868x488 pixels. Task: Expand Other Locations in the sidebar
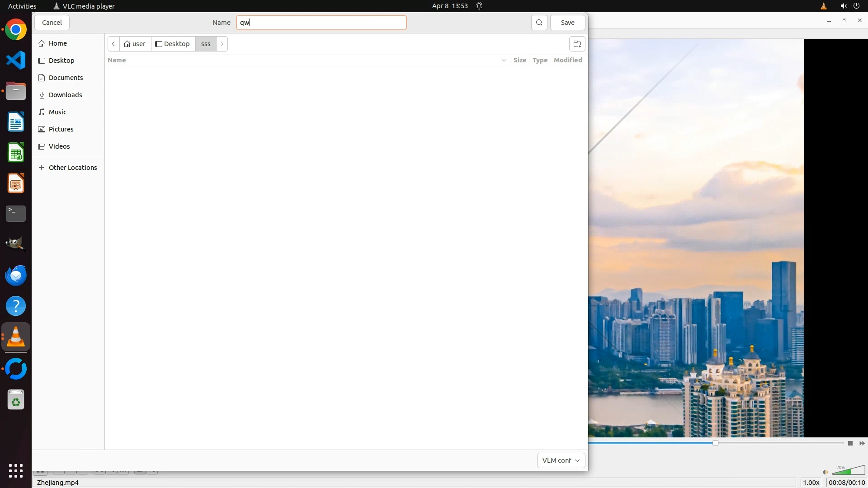[72, 168]
